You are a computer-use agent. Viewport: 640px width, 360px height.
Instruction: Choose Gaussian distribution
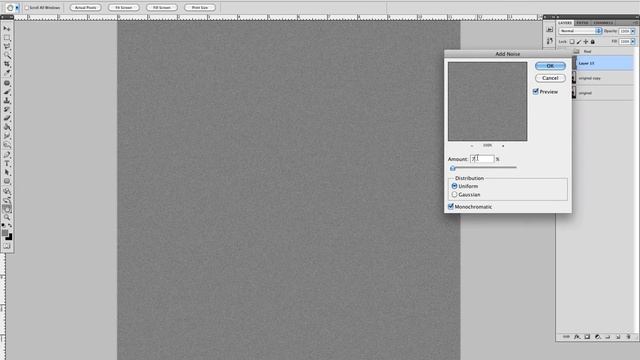[x=454, y=195]
